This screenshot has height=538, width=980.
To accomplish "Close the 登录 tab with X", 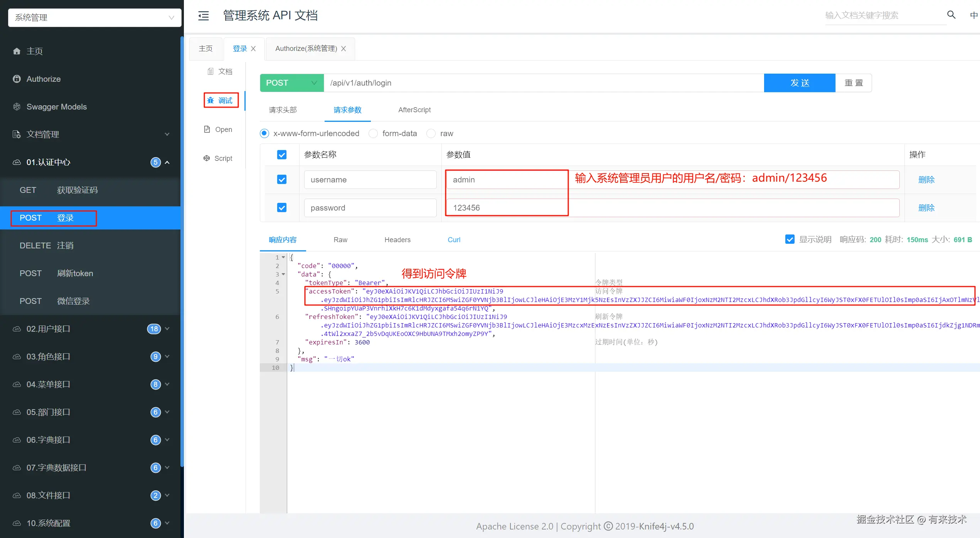I will pyautogui.click(x=253, y=49).
